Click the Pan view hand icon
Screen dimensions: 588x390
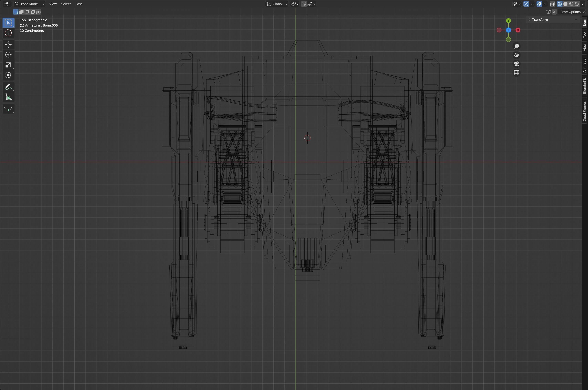point(516,55)
